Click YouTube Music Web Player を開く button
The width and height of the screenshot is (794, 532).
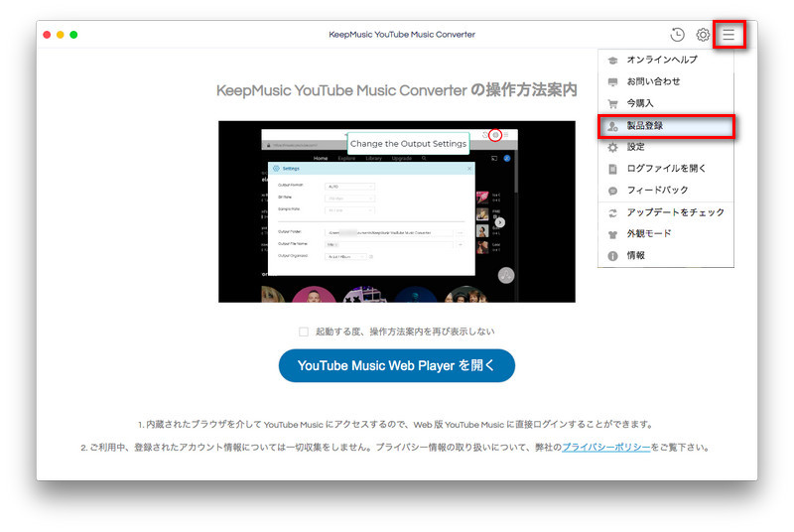396,365
